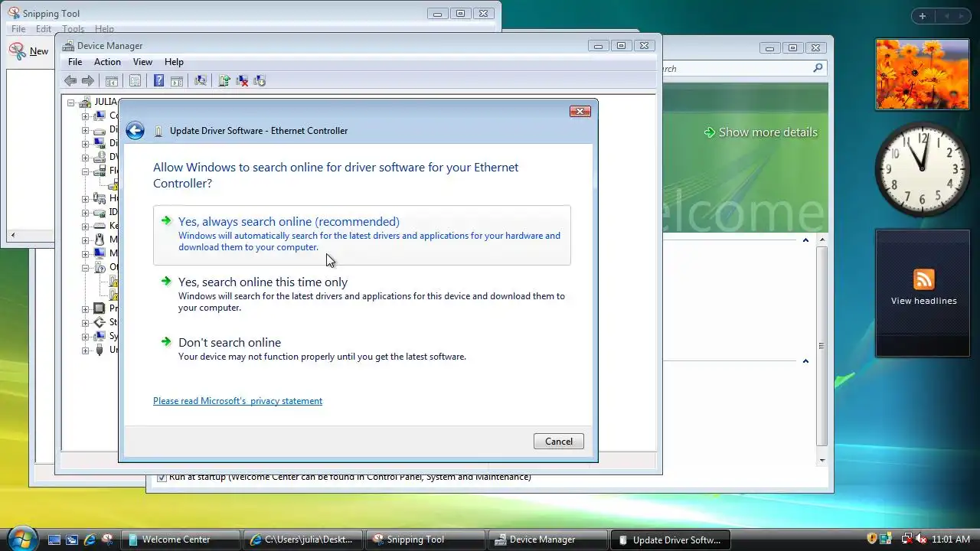Click the search magnifier in Welcome Center
Image resolution: width=980 pixels, height=551 pixels.
click(x=818, y=68)
